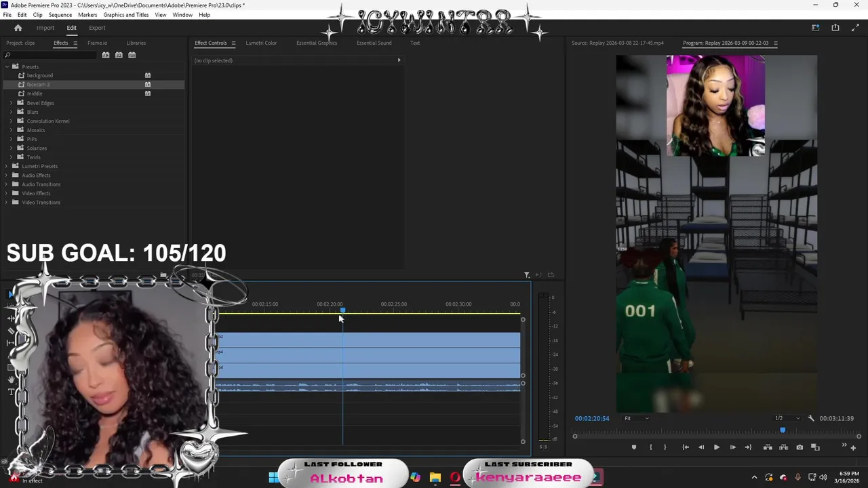
Task: Click the 32-bit Color effects filter icon
Action: point(119,55)
